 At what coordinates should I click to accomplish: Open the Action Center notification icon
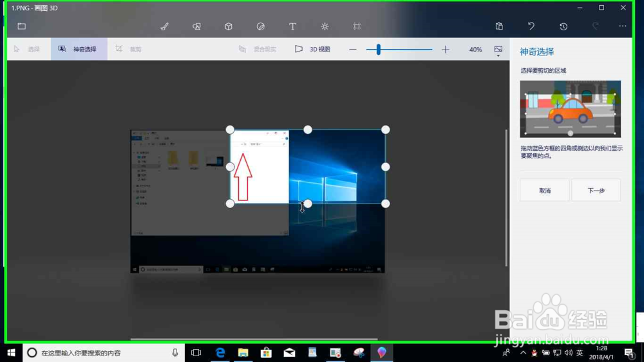pyautogui.click(x=629, y=352)
